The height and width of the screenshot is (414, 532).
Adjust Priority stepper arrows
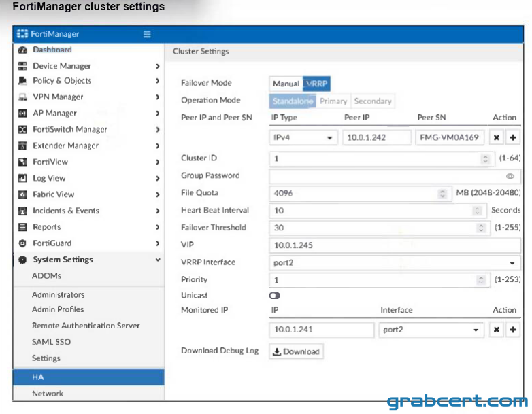point(480,280)
